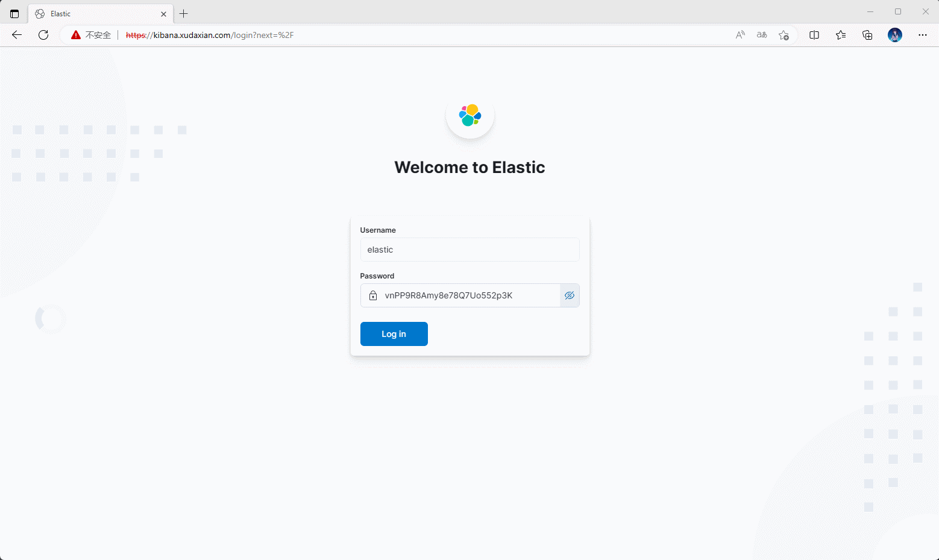
Task: Click the Username input field
Action: pyautogui.click(x=469, y=250)
